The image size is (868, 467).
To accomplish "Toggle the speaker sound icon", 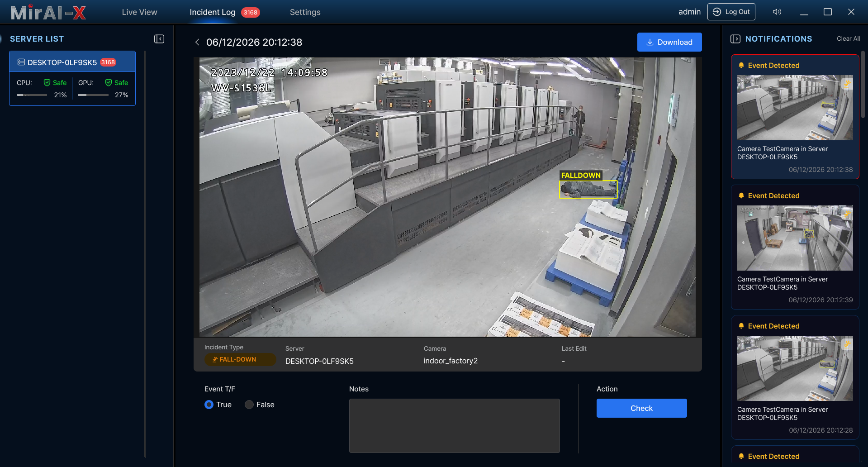I will pos(777,12).
